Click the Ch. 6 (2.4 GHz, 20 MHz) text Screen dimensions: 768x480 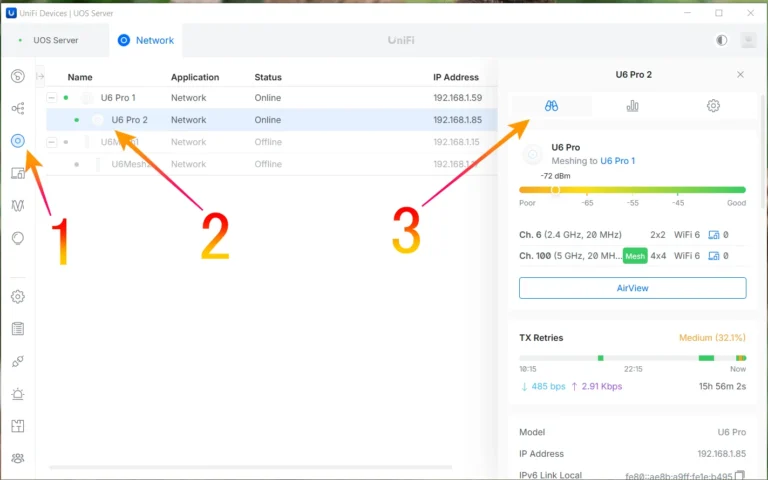[570, 235]
